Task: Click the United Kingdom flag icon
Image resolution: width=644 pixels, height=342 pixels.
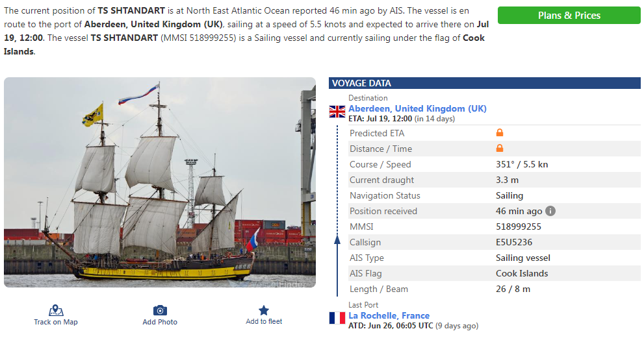Action: (337, 111)
